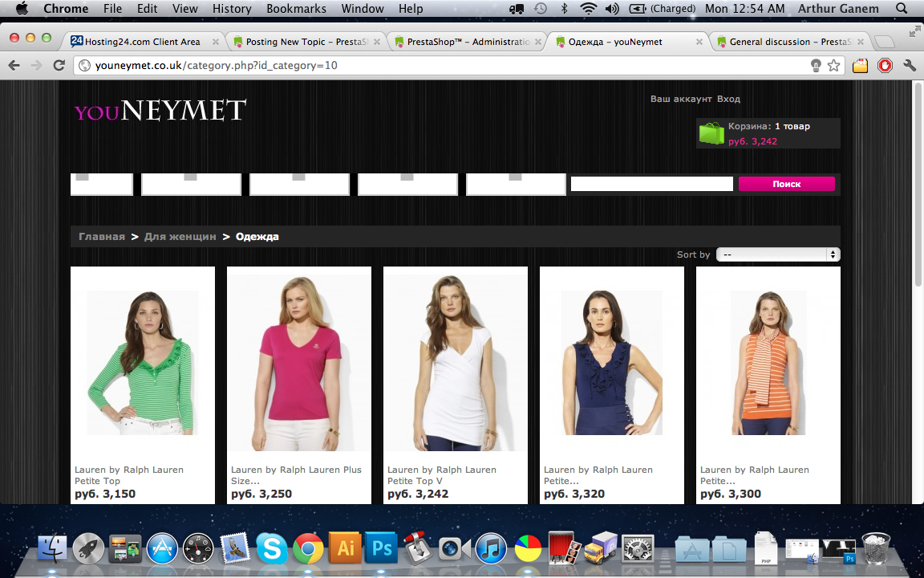Open the File menu

pyautogui.click(x=112, y=8)
